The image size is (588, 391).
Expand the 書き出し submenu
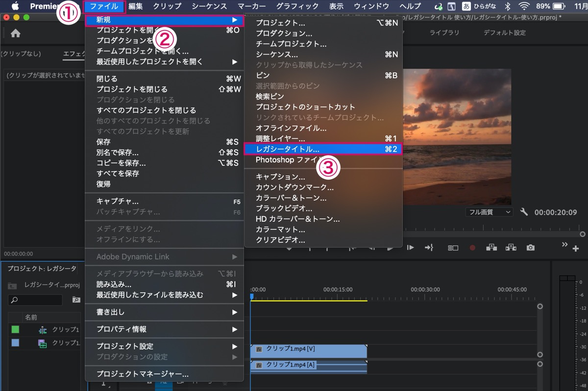click(x=165, y=312)
